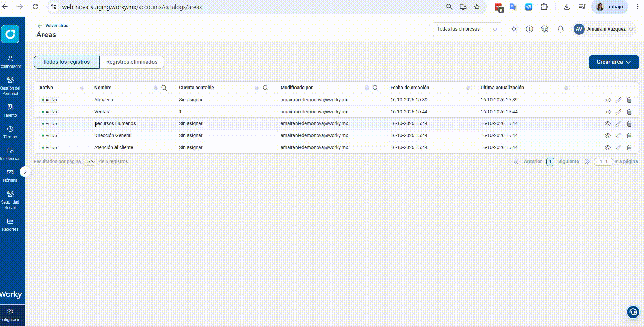Viewport: 644px width, 327px height.
Task: Click the Volver atrás link
Action: tap(53, 26)
